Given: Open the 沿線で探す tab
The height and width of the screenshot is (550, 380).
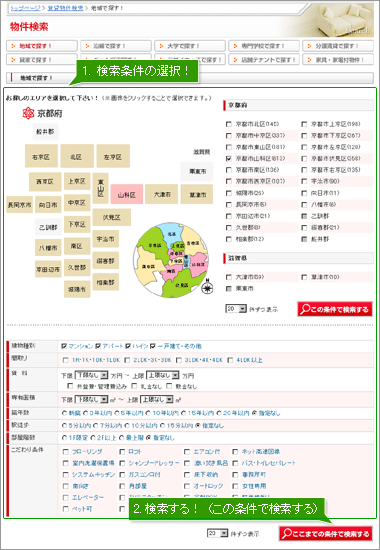Looking at the screenshot, I should (116, 46).
